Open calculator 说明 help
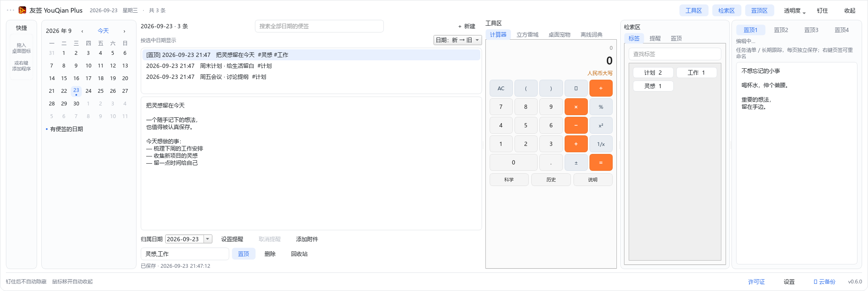The height and width of the screenshot is (291, 868). coord(593,180)
